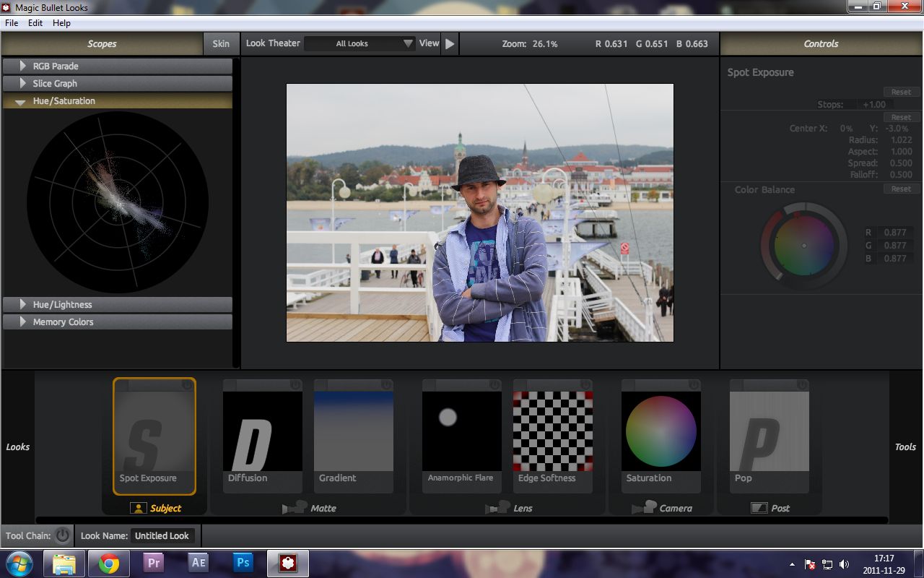Screen dimensions: 924x578
Task: Toggle power on Saturation card
Action: pyautogui.click(x=694, y=385)
